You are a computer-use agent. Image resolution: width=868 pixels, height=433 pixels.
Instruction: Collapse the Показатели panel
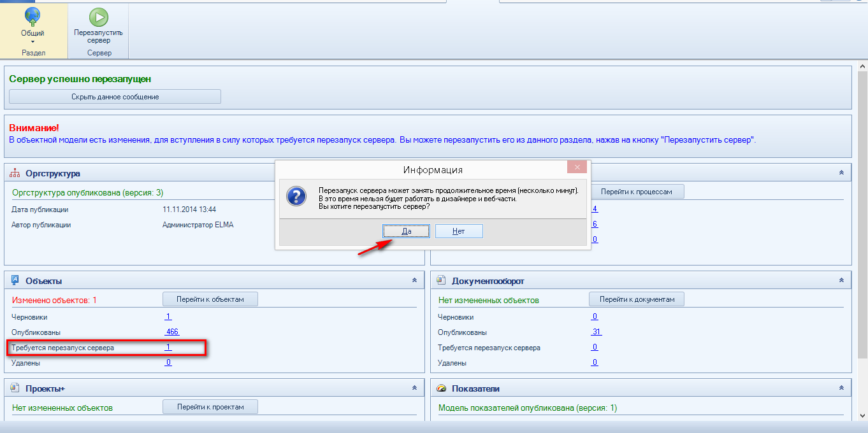point(841,388)
